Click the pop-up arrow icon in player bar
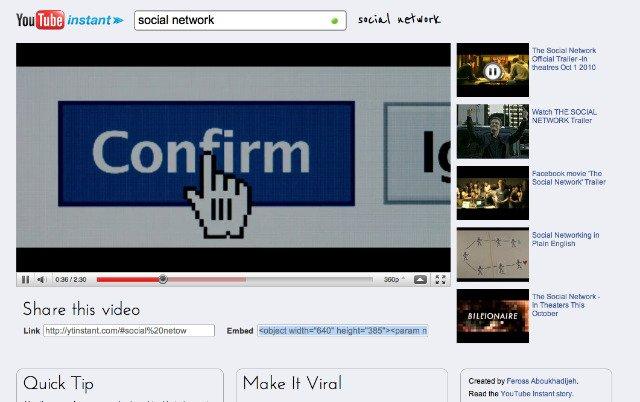The height and width of the screenshot is (402, 640). [420, 280]
